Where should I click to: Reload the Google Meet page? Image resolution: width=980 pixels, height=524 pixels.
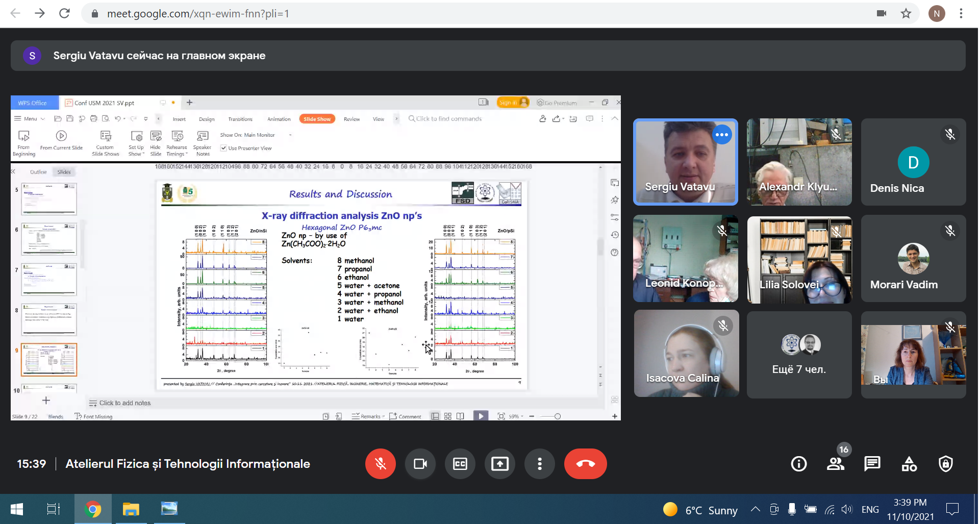[x=64, y=14]
